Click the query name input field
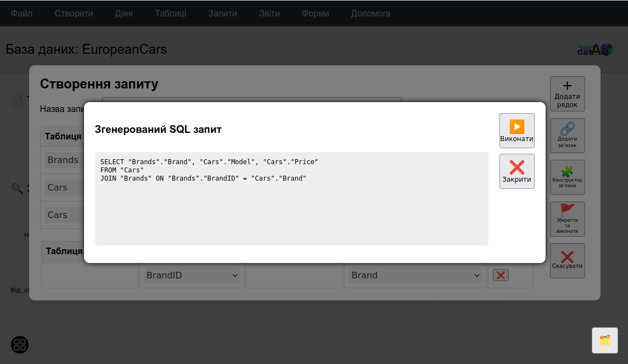This screenshot has height=364, width=628. coord(252,99)
